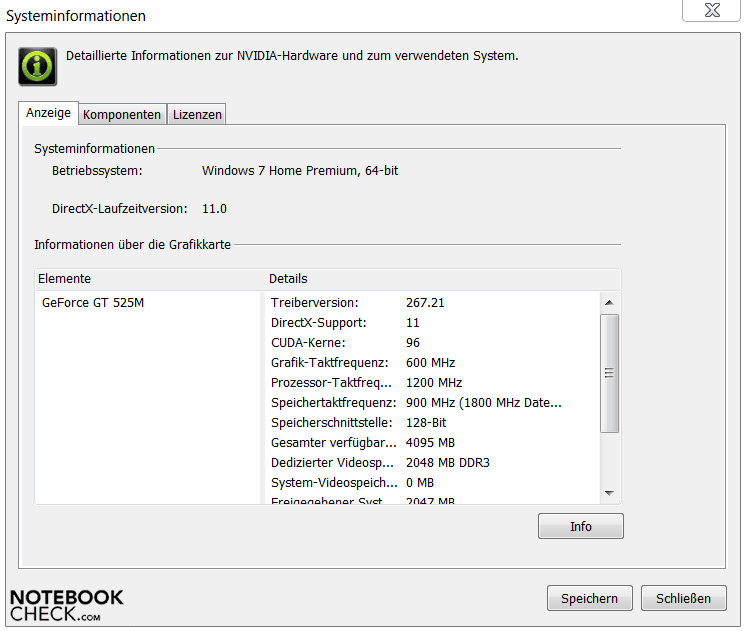Click the green info icon
745x631 pixels.
click(38, 67)
